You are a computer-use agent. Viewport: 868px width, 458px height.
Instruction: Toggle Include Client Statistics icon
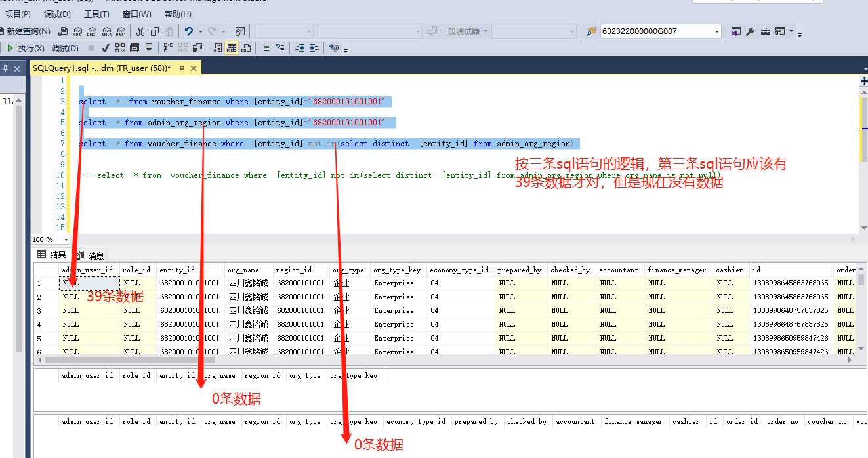pos(197,48)
